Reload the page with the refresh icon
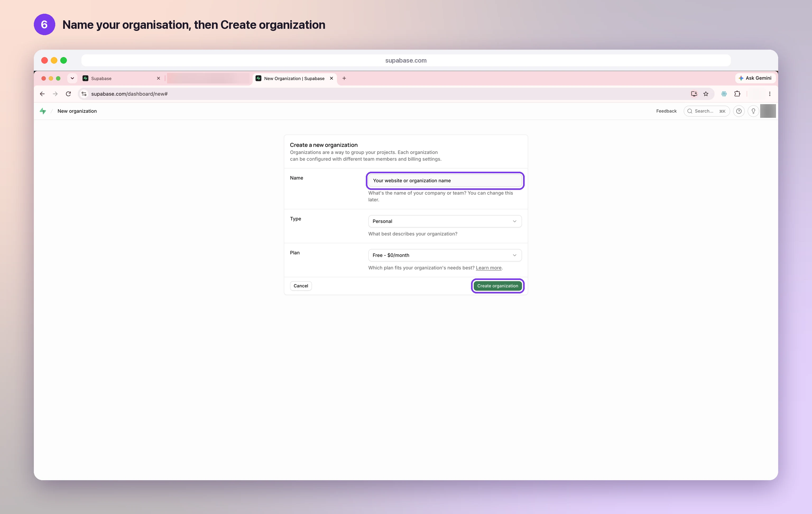 (68, 94)
